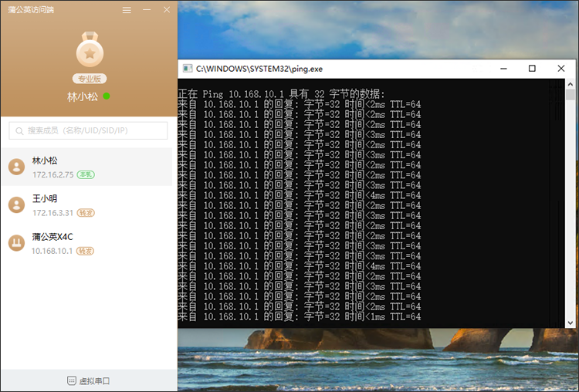Click 转发 tag beside 172.16.3.31
The height and width of the screenshot is (392, 579).
[x=86, y=213]
